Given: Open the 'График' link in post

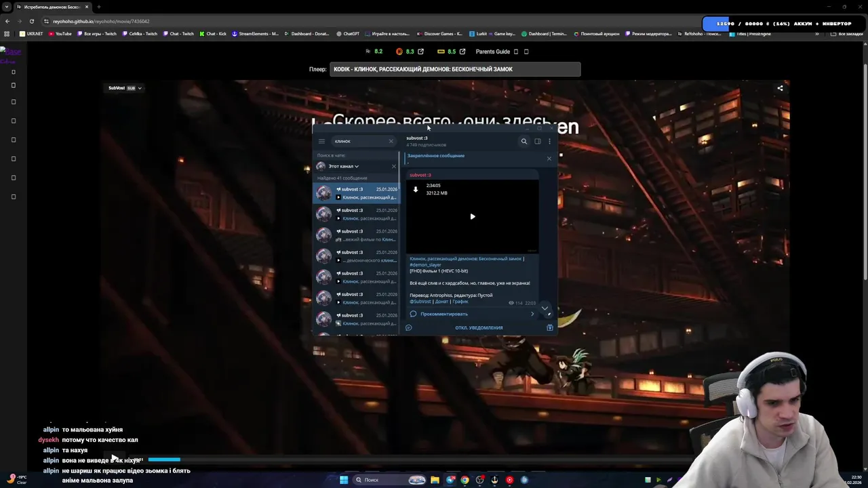Looking at the screenshot, I should click(x=460, y=302).
